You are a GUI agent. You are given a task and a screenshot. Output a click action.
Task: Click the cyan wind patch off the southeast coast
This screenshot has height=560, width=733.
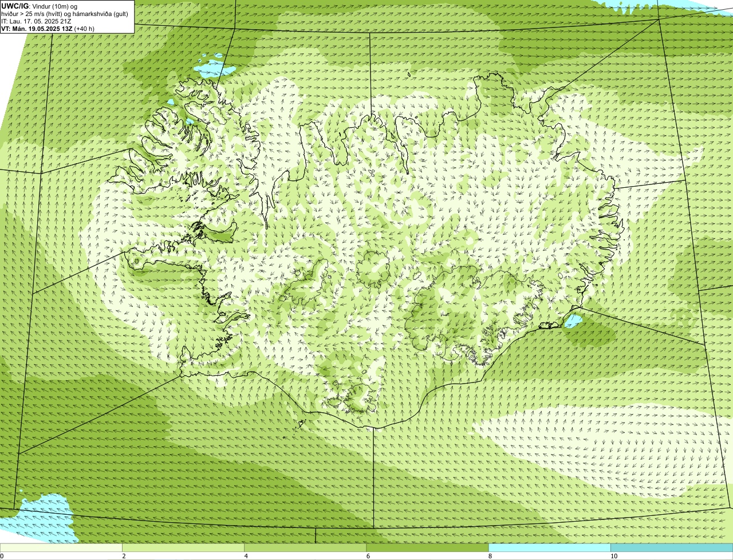573,321
